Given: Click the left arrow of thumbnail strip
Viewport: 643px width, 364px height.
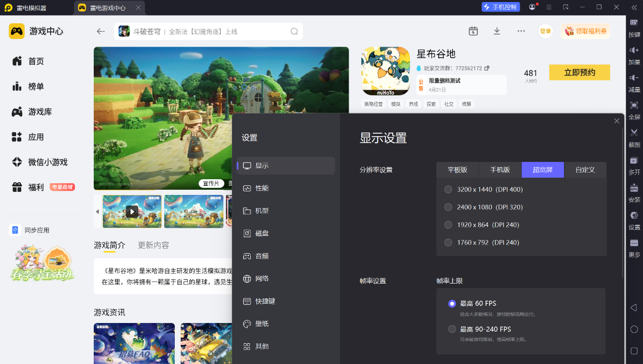Looking at the screenshot, I should pos(97,211).
